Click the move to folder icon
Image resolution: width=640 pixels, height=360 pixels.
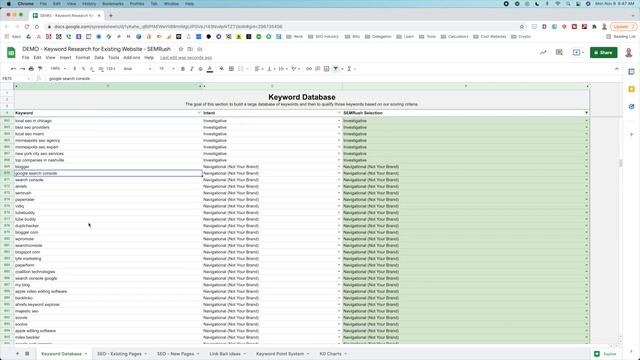pyautogui.click(x=190, y=49)
